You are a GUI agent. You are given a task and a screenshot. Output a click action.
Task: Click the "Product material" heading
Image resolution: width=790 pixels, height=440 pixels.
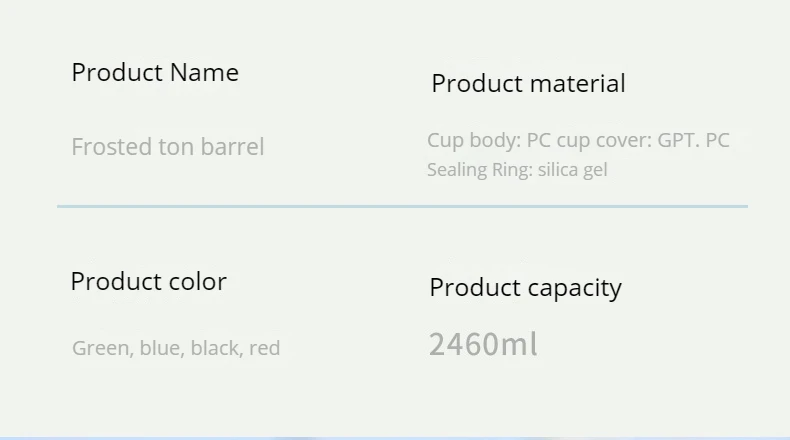[528, 84]
